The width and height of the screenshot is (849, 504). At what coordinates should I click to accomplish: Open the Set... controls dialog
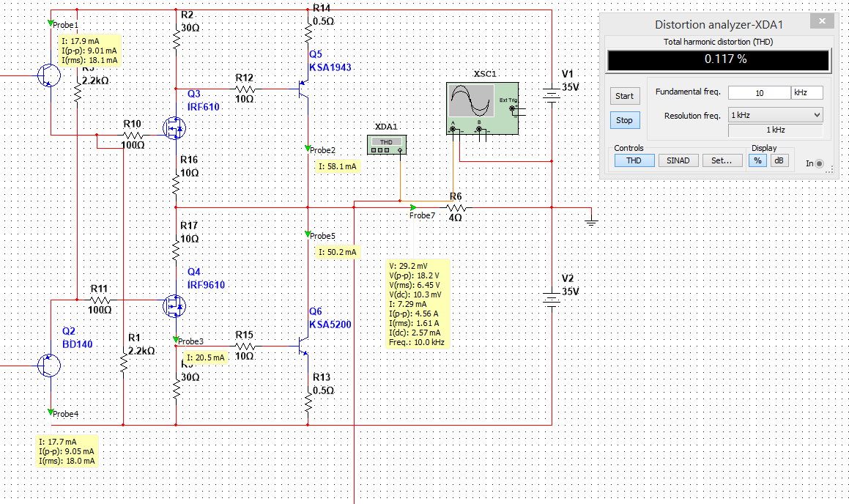[x=722, y=160]
